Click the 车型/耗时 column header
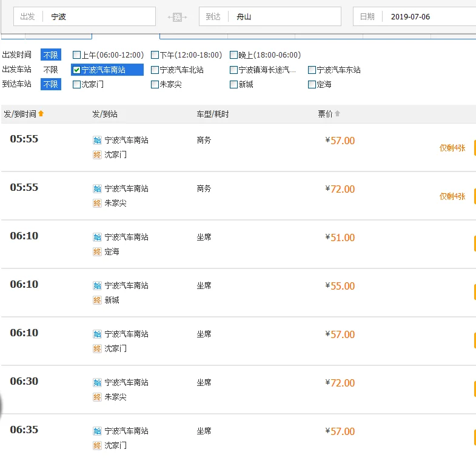 (x=212, y=114)
